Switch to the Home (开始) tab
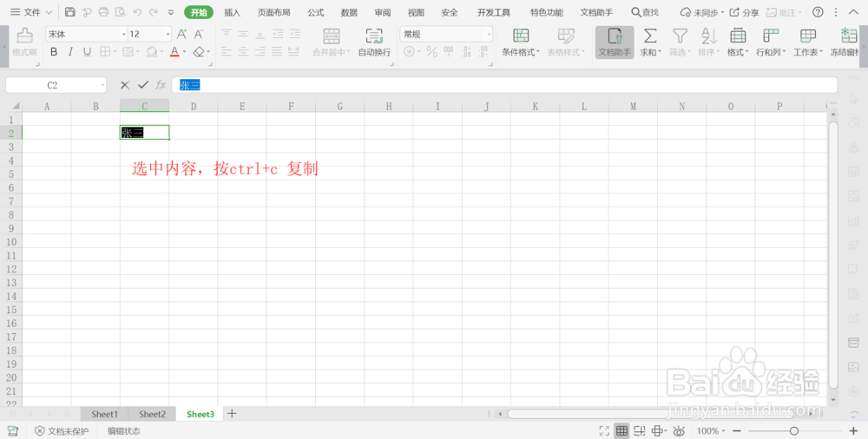Image resolution: width=868 pixels, height=439 pixels. [x=199, y=12]
